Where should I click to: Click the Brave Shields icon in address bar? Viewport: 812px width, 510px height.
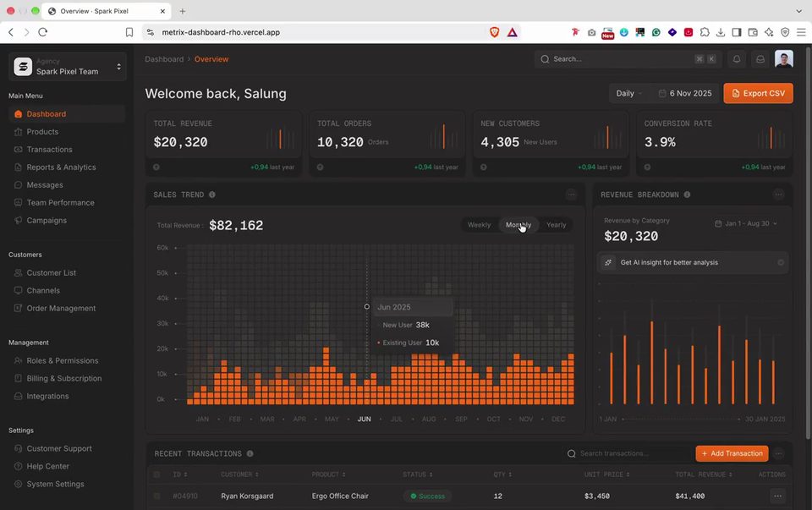click(x=495, y=32)
